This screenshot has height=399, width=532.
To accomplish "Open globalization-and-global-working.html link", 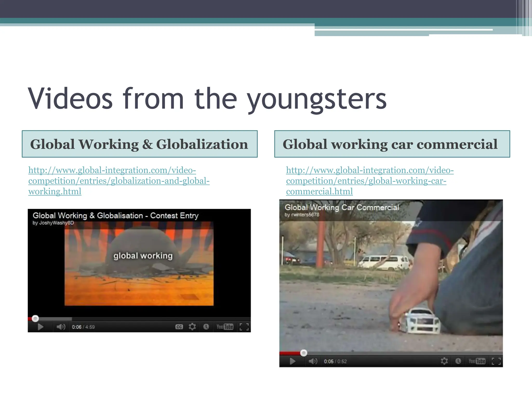I will point(119,181).
